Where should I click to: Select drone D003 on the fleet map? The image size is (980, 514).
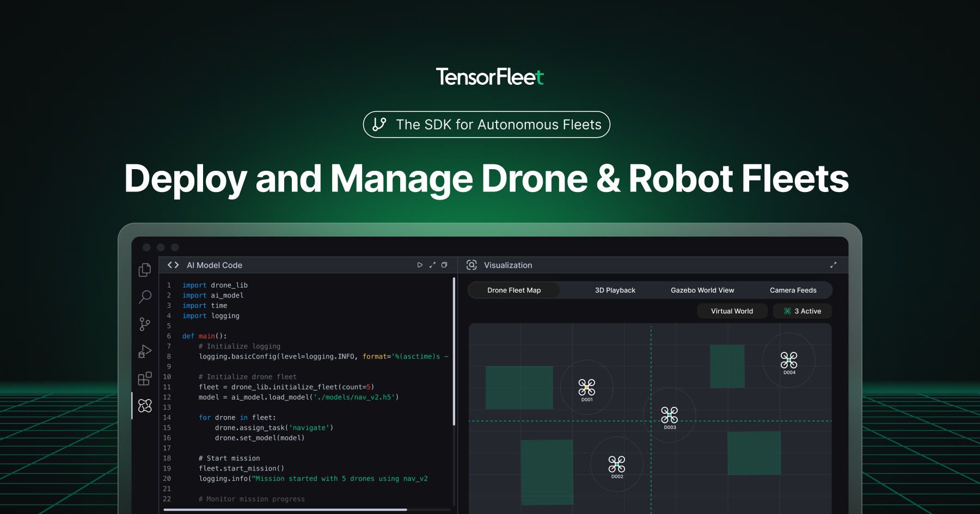point(670,414)
